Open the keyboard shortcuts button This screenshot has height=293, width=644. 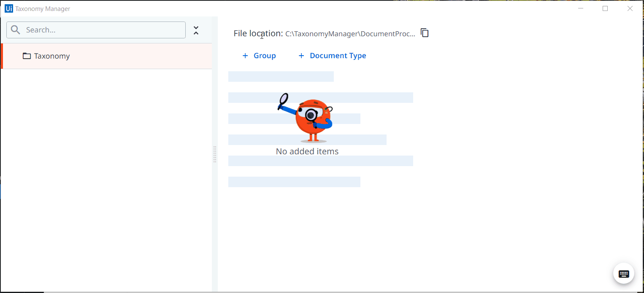(624, 274)
